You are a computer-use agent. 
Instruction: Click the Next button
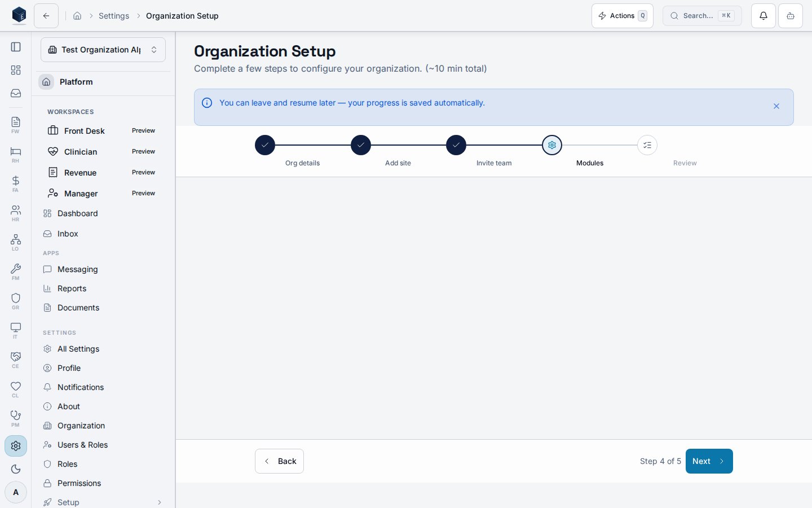(709, 461)
